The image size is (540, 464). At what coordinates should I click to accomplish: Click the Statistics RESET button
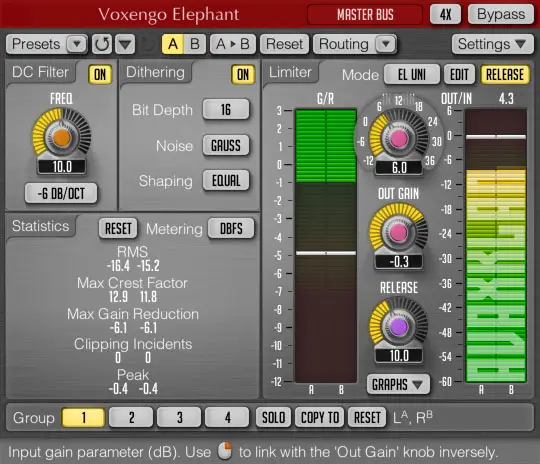click(118, 228)
